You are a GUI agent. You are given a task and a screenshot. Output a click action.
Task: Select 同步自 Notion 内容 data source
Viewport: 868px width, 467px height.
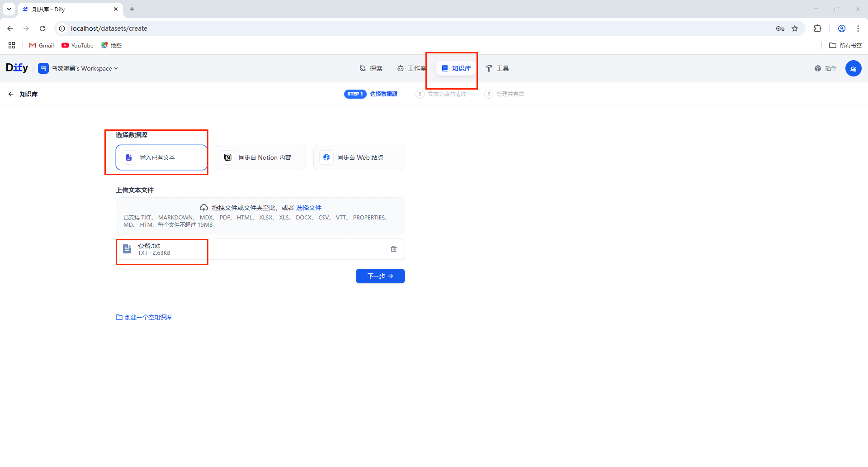[x=260, y=157]
